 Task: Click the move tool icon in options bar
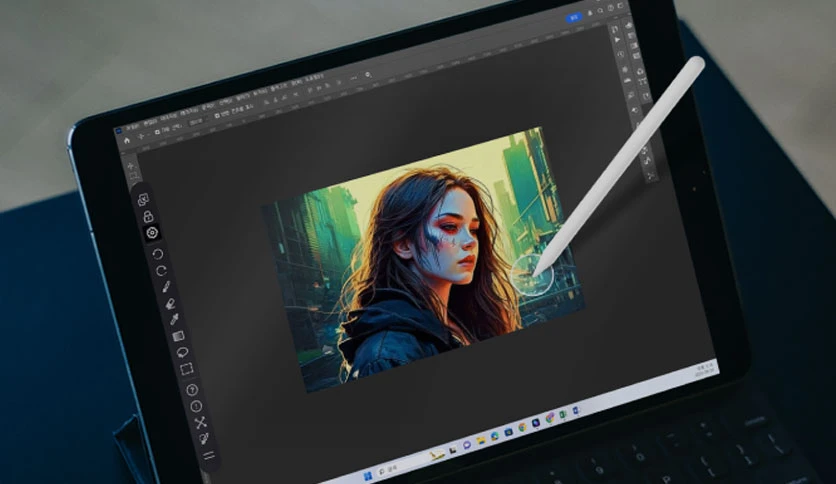coord(141,137)
